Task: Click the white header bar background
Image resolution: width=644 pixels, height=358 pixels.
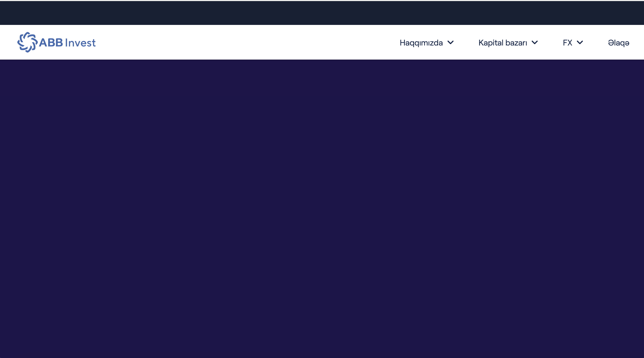Action: [216, 42]
